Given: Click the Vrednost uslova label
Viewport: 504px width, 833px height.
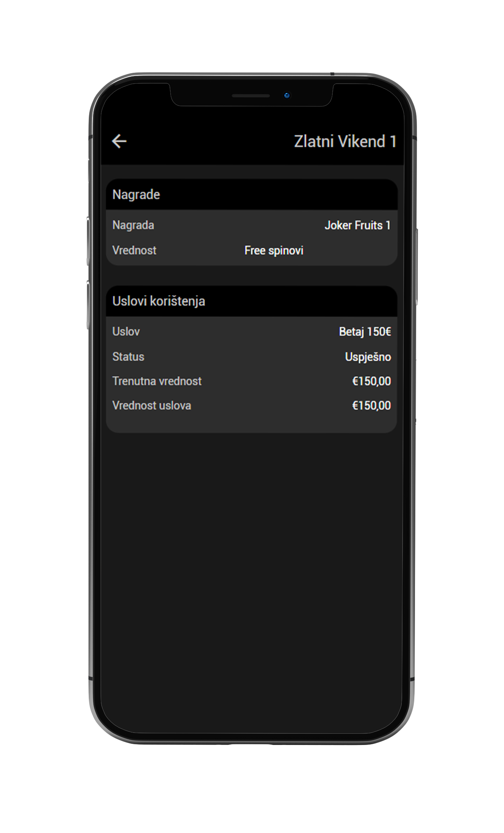Looking at the screenshot, I should [152, 406].
